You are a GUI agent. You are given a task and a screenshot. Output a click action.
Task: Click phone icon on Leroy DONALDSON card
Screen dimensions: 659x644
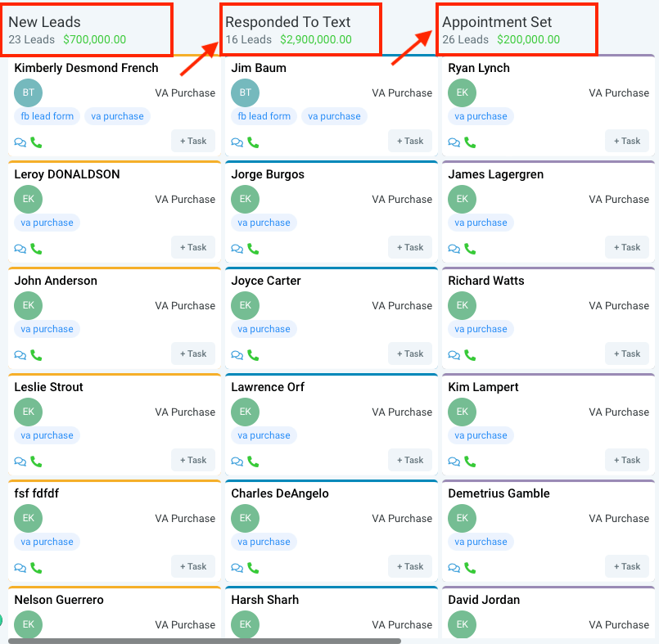(36, 249)
